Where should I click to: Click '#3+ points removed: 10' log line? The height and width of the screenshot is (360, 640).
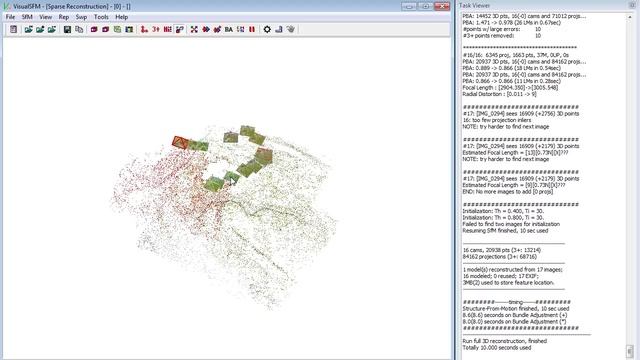tap(502, 36)
